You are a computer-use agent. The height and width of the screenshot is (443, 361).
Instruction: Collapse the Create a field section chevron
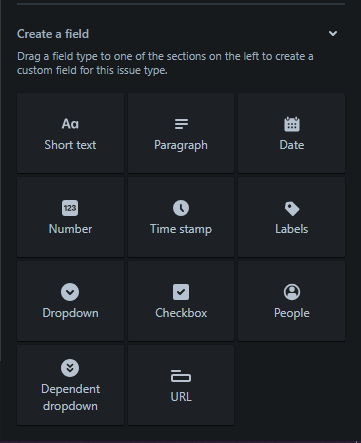(x=333, y=33)
